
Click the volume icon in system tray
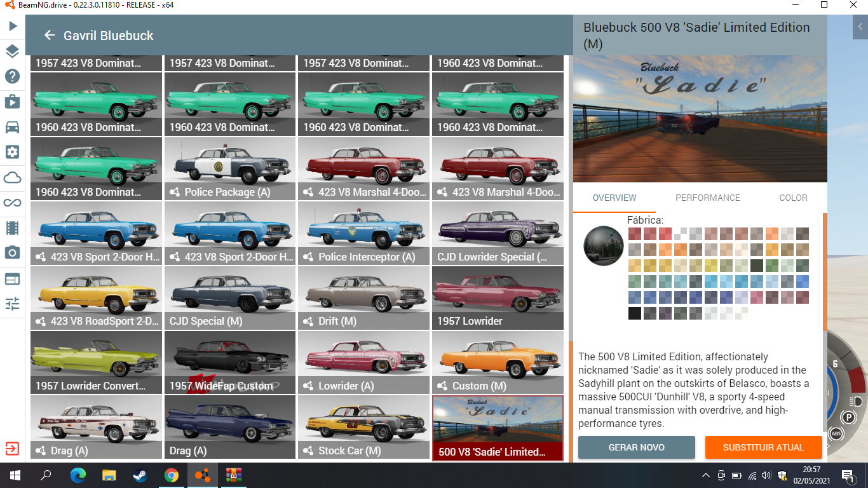[x=765, y=475]
